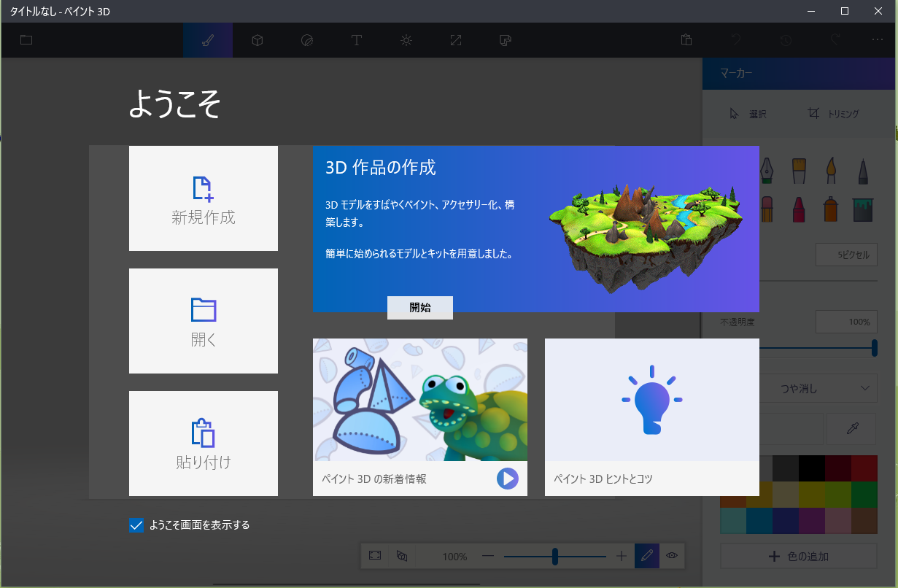Click 選択 select tool in side panel
The width and height of the screenshot is (898, 588).
(x=748, y=114)
